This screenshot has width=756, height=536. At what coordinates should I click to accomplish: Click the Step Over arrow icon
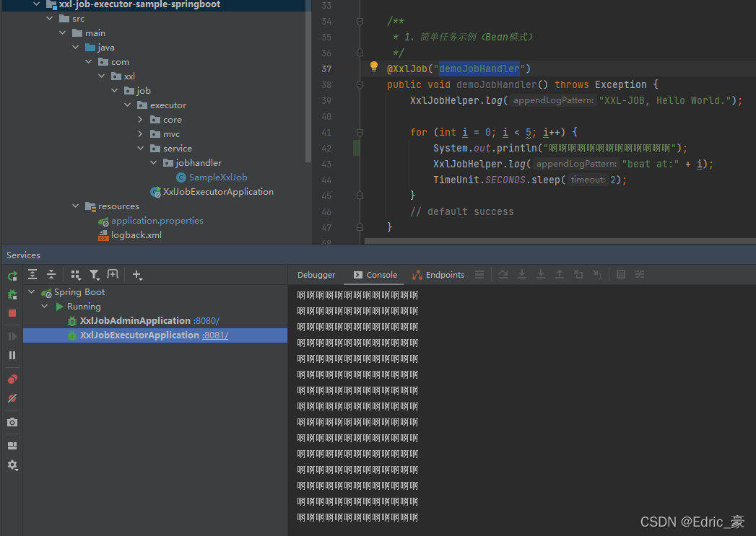click(503, 275)
